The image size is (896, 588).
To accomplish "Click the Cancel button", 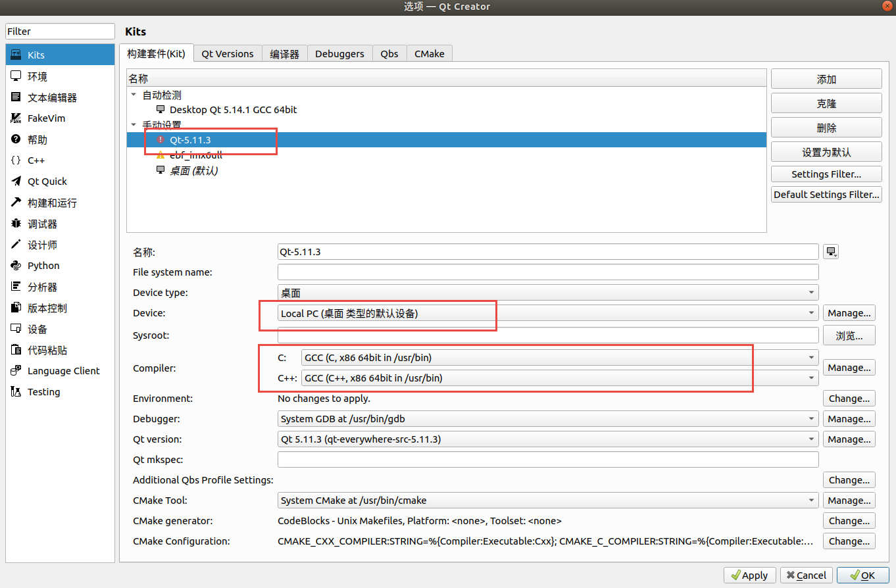I will pos(807,576).
